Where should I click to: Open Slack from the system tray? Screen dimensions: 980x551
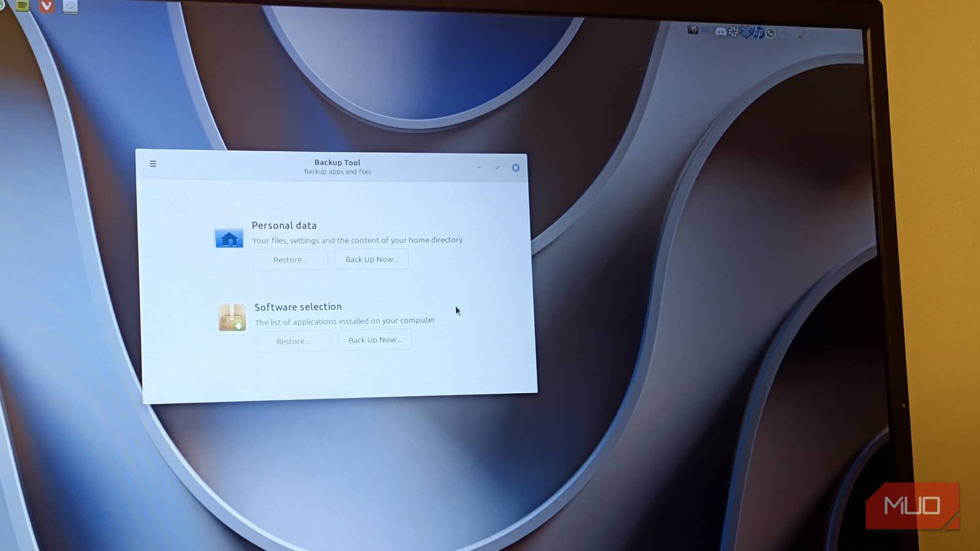(733, 32)
